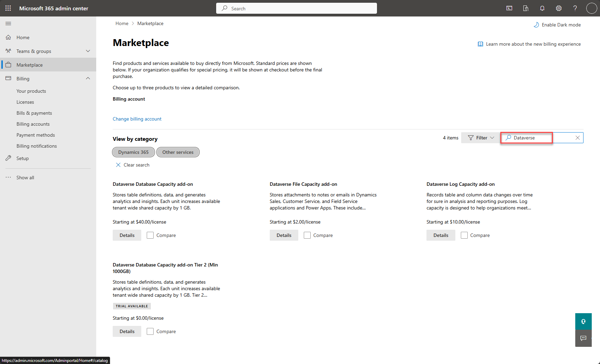Click Details for Dataverse Database Capacity add-on
This screenshot has width=600, height=364.
127,235
